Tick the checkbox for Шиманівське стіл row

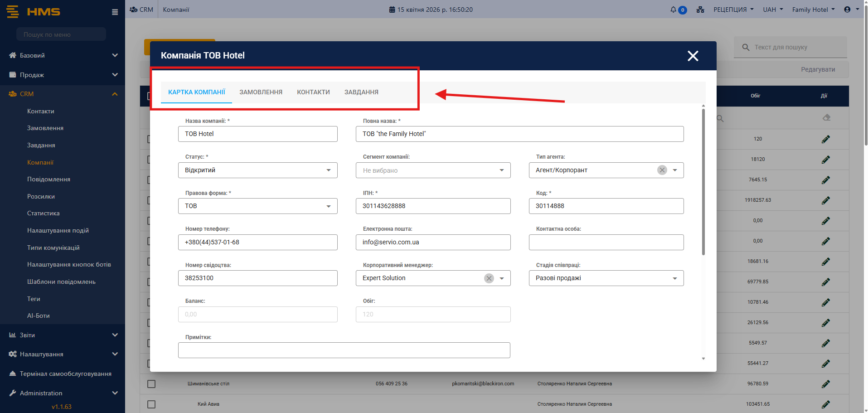pos(151,384)
